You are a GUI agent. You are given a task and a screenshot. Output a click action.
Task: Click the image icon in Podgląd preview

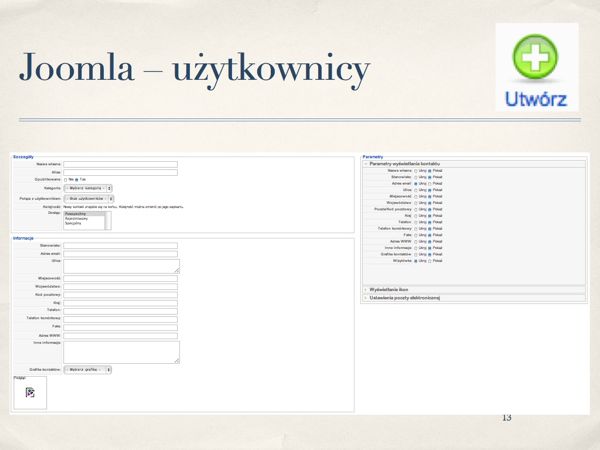[30, 393]
